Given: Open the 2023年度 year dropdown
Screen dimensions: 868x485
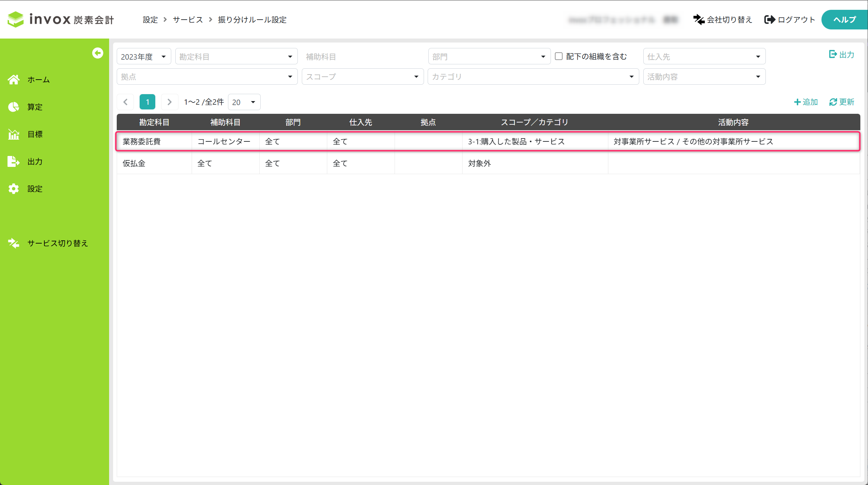Looking at the screenshot, I should 144,57.
